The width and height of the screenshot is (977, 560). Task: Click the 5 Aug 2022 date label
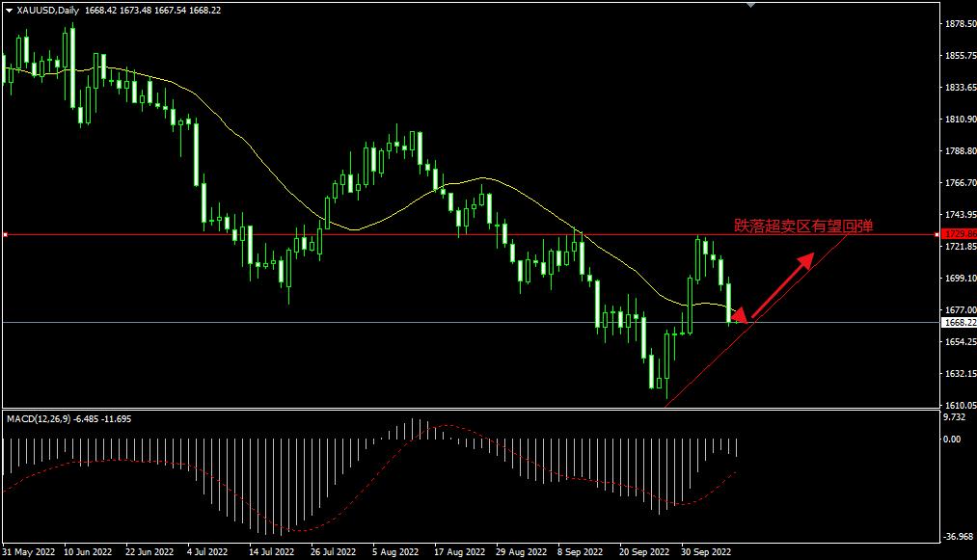tap(395, 552)
